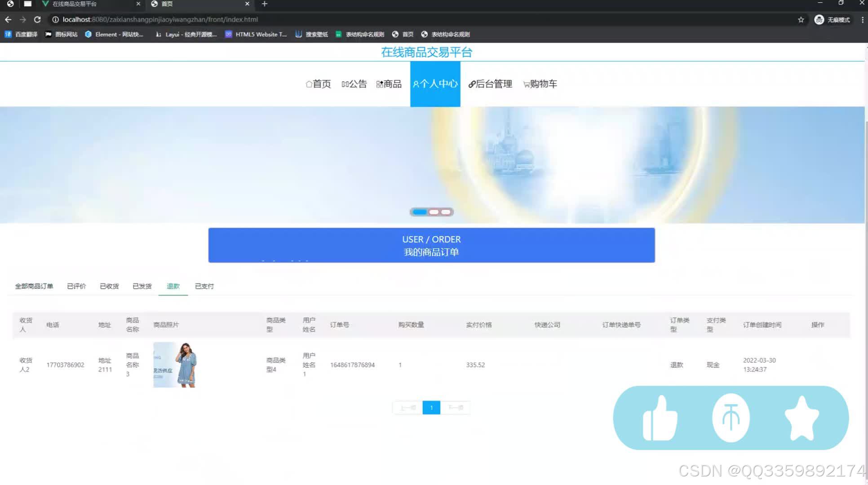Select the second carousel indicator dot
The width and height of the screenshot is (868, 485).
coord(434,212)
